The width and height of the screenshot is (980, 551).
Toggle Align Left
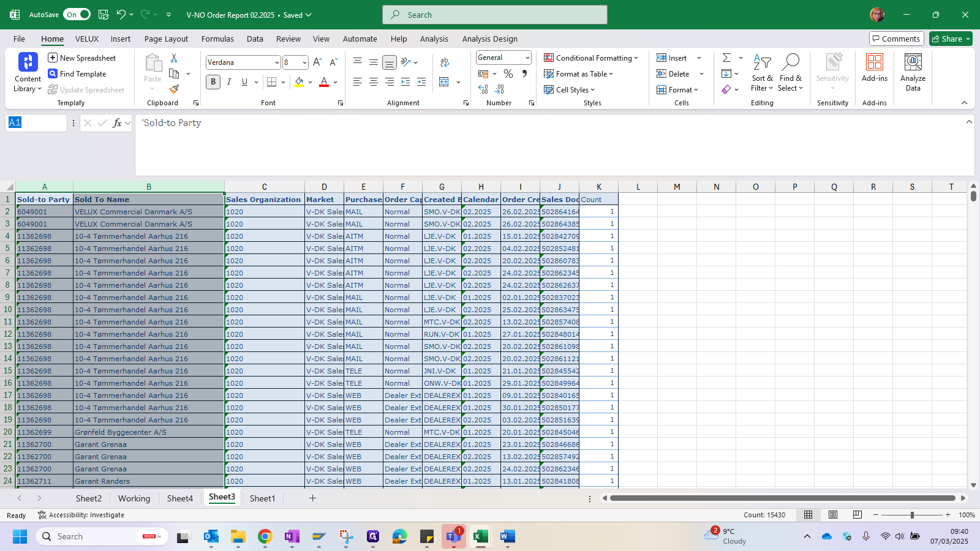tap(358, 81)
